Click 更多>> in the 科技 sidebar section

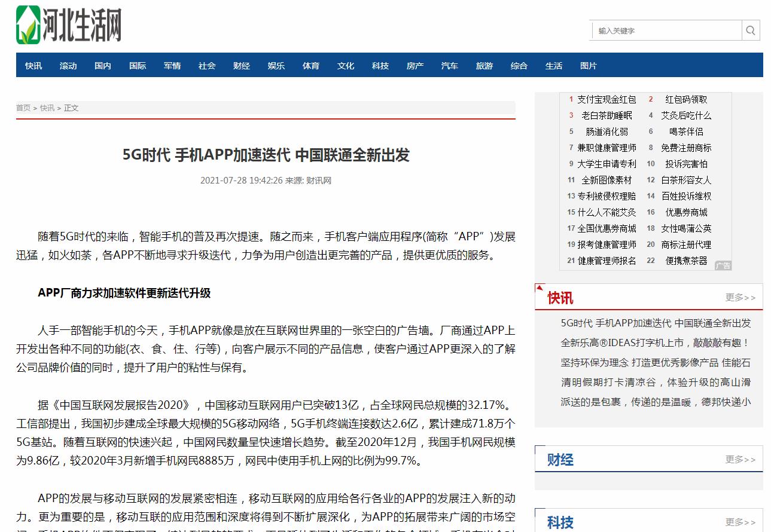740,522
